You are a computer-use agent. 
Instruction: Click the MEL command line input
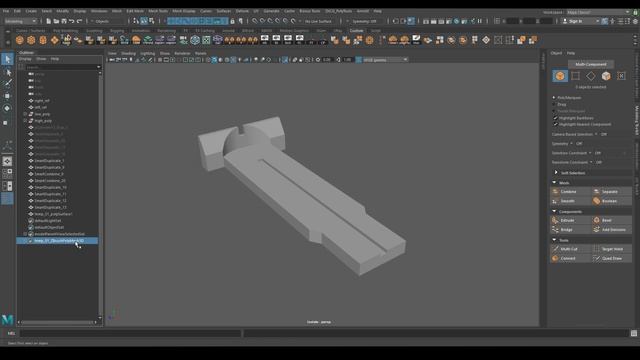[x=130, y=333]
